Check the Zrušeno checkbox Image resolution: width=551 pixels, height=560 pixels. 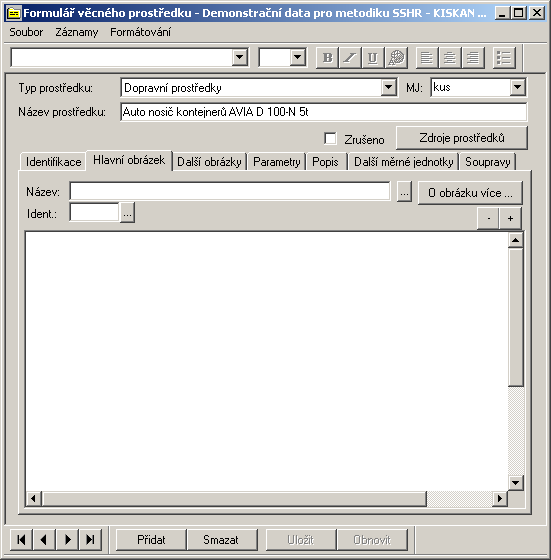[x=330, y=139]
